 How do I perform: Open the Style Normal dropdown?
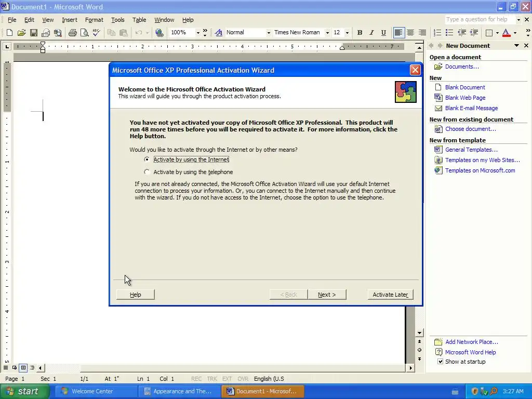269,33
